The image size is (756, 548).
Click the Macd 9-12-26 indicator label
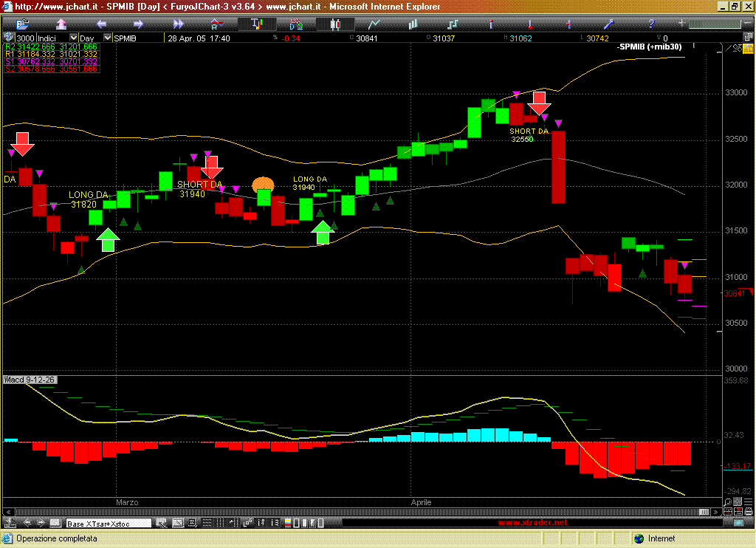31,380
